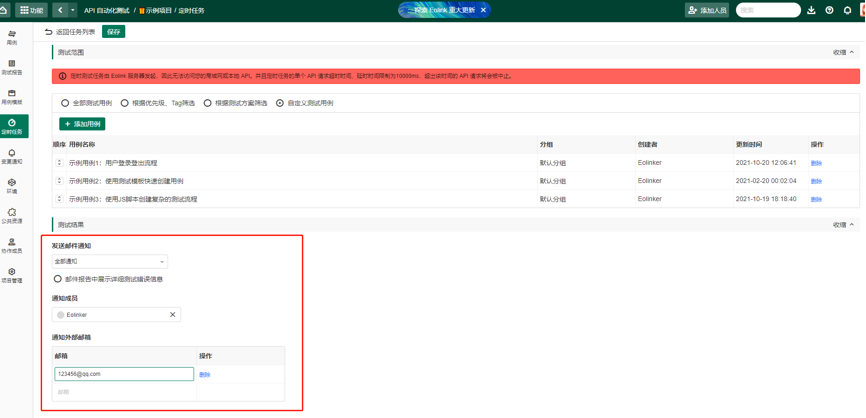This screenshot has height=418, width=866.
Task: Click the 添加人员 button
Action: tap(707, 10)
